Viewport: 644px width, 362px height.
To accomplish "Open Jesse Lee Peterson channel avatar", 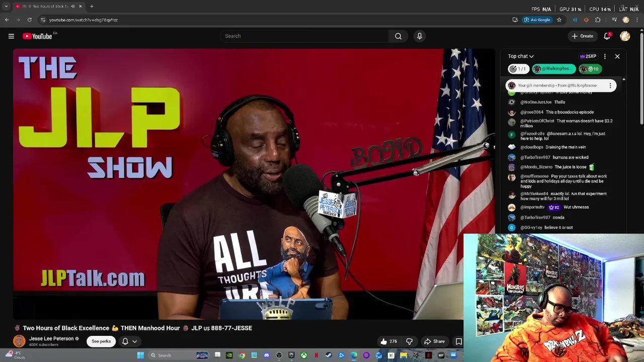I will [x=19, y=341].
